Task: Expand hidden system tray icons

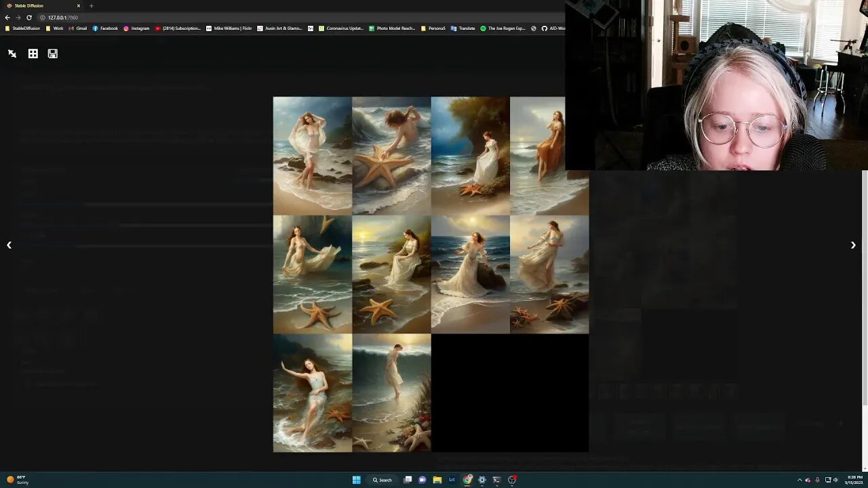Action: [799, 480]
